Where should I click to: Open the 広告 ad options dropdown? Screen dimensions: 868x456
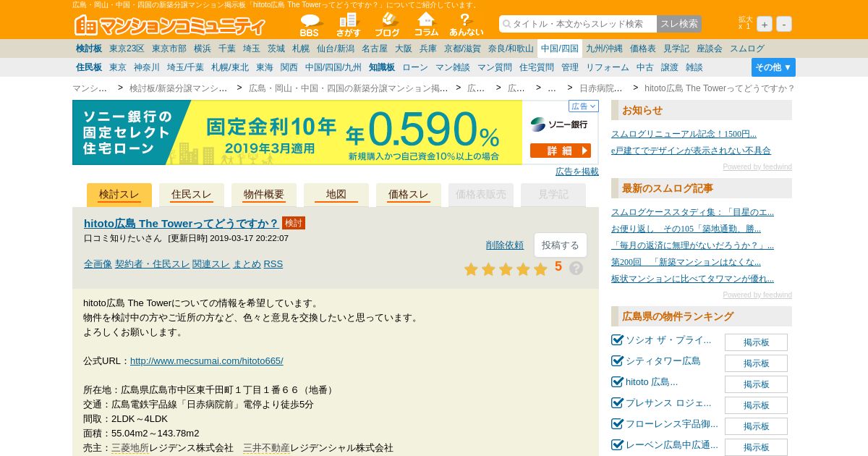coord(584,106)
